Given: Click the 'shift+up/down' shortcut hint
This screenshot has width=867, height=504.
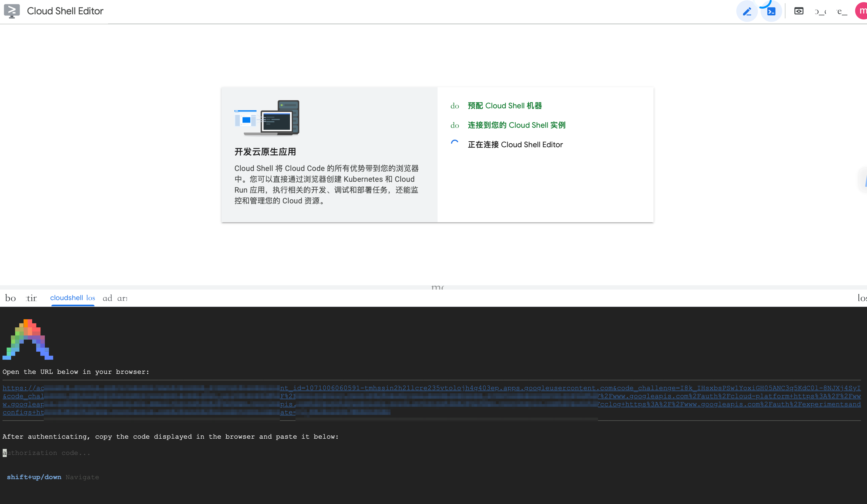Looking at the screenshot, I should coord(34,477).
